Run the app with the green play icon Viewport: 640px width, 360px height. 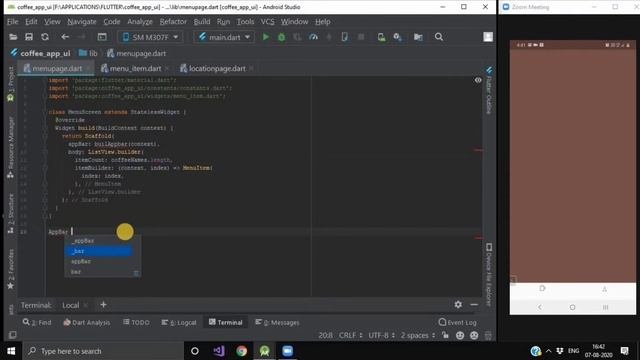[x=266, y=37]
